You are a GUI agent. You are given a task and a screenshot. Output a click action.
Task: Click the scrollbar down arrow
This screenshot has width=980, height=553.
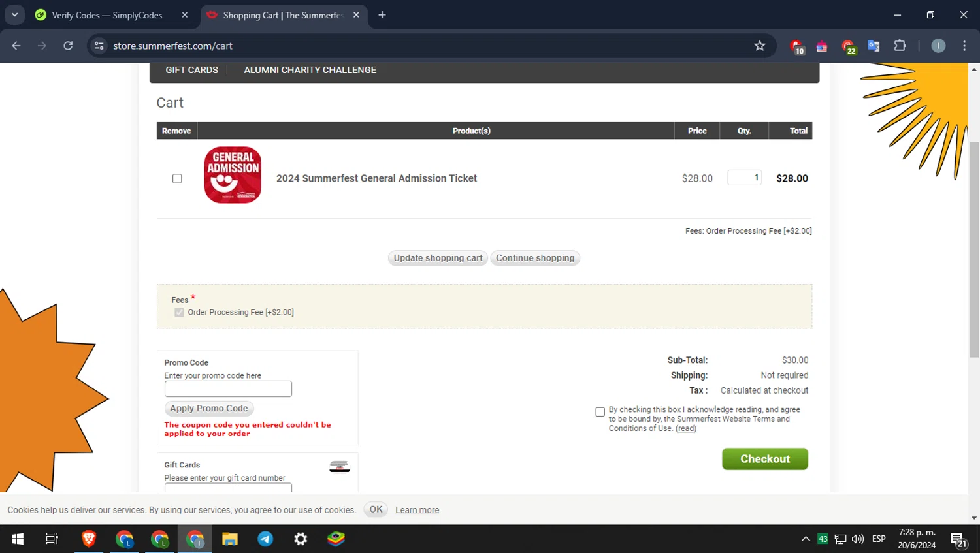tap(974, 518)
